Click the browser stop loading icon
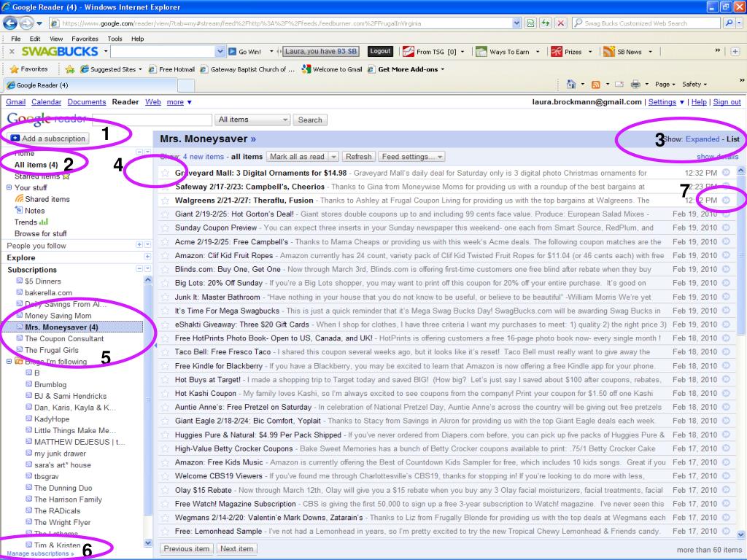This screenshot has height=560, width=747. coord(561,23)
